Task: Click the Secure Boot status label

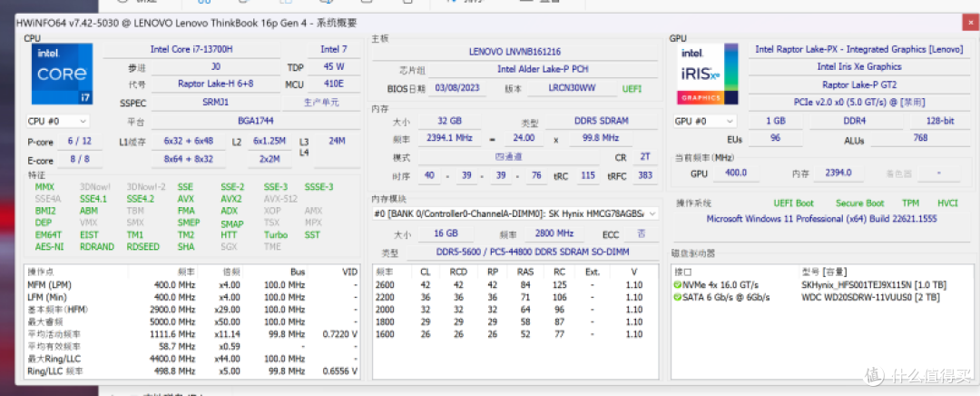Action: click(x=860, y=203)
